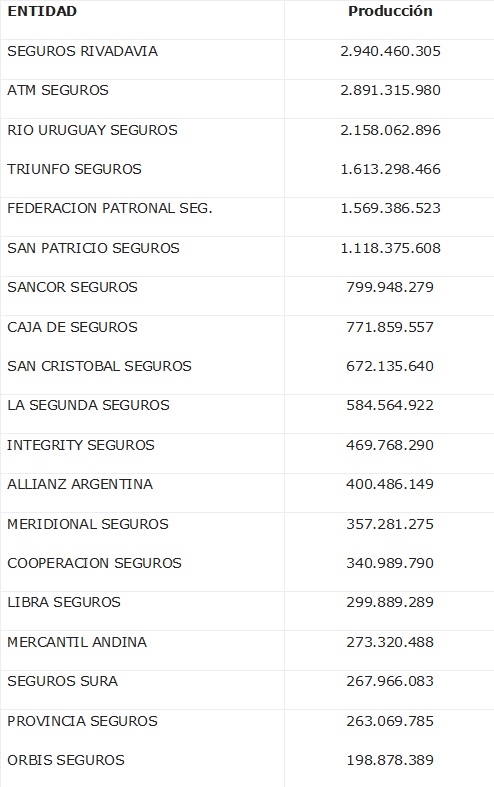Select the value 2.940.460.305
This screenshot has width=494, height=787.
click(x=390, y=51)
